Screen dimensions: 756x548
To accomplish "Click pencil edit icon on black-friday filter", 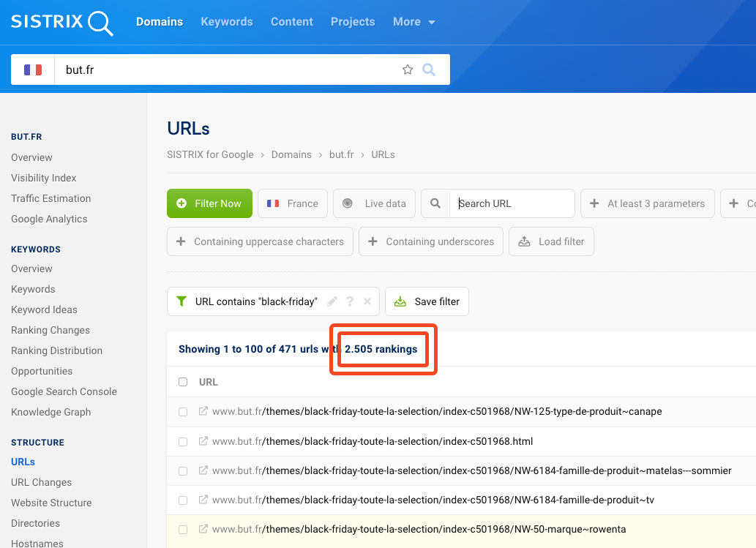I will [332, 301].
